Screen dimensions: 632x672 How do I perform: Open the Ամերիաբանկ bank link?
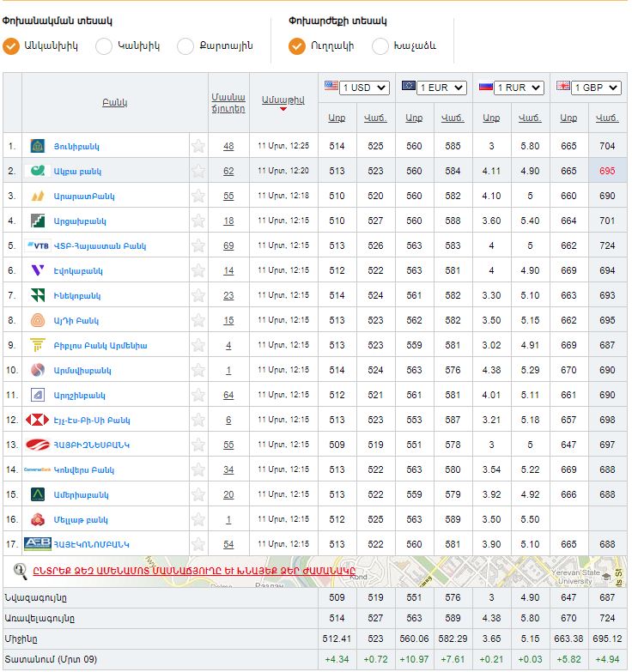[81, 495]
